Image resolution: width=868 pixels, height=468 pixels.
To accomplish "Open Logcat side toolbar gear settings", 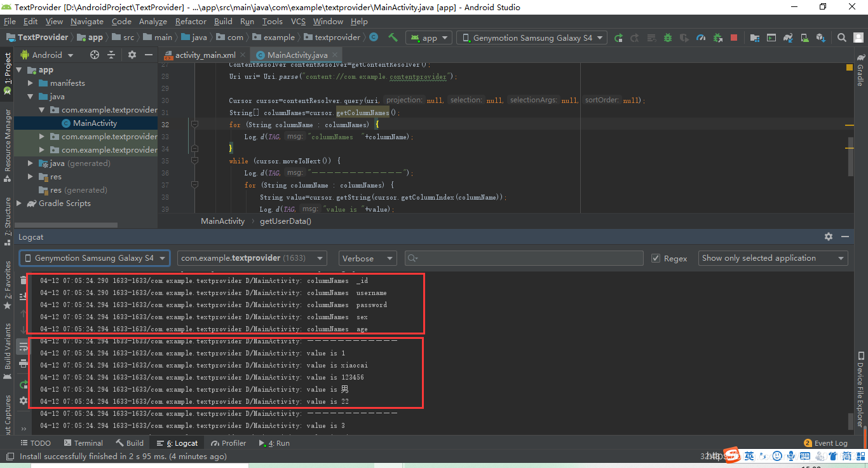I will pyautogui.click(x=24, y=401).
